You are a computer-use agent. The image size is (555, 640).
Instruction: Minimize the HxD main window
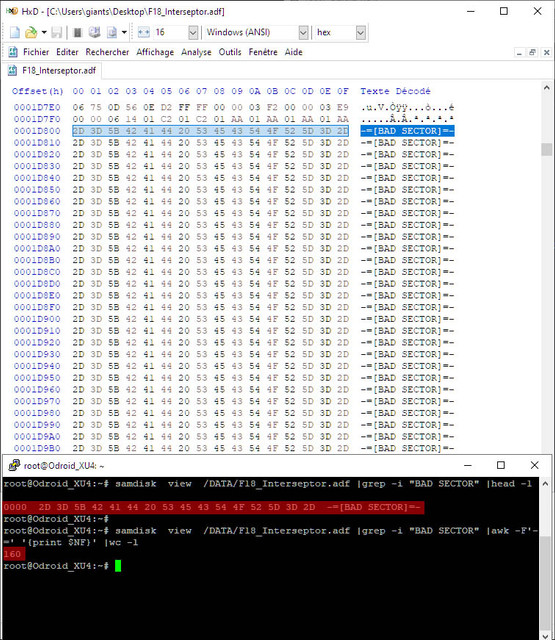tap(471, 11)
